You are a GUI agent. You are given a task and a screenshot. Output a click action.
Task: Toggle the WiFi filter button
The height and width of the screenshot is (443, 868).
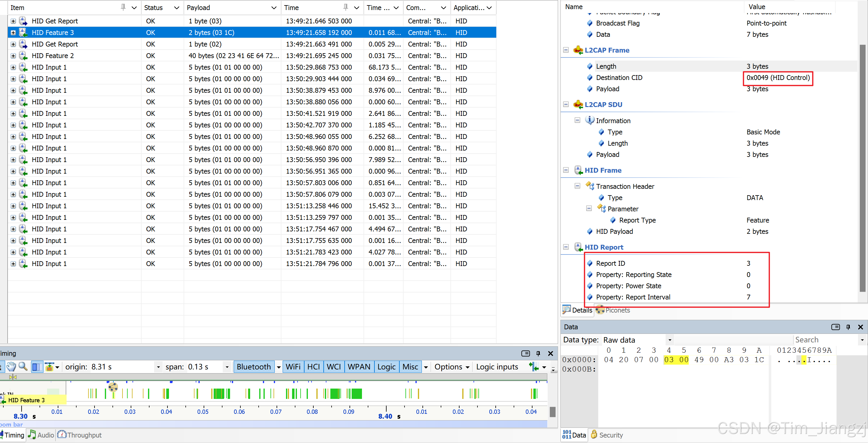293,366
